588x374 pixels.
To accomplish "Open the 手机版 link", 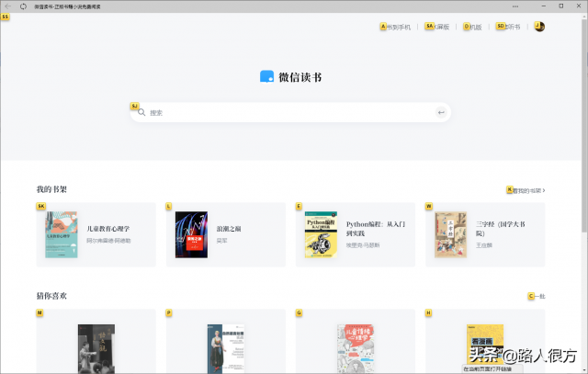I will 472,27.
